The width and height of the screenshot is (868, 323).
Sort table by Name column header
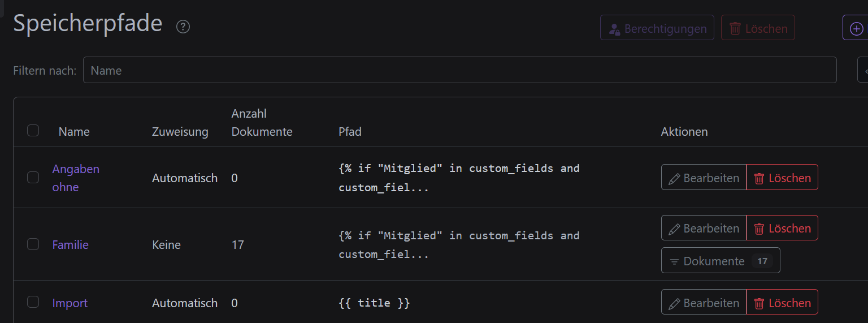point(74,132)
